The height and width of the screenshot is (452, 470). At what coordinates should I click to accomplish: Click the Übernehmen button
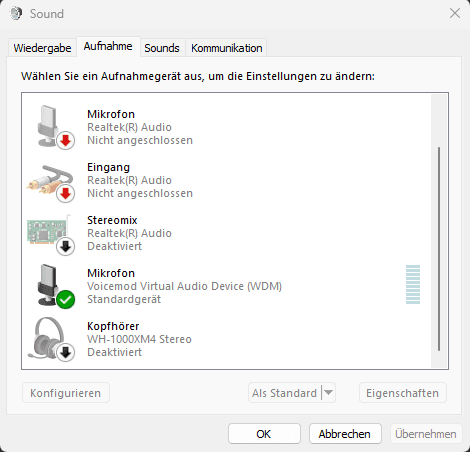click(426, 434)
